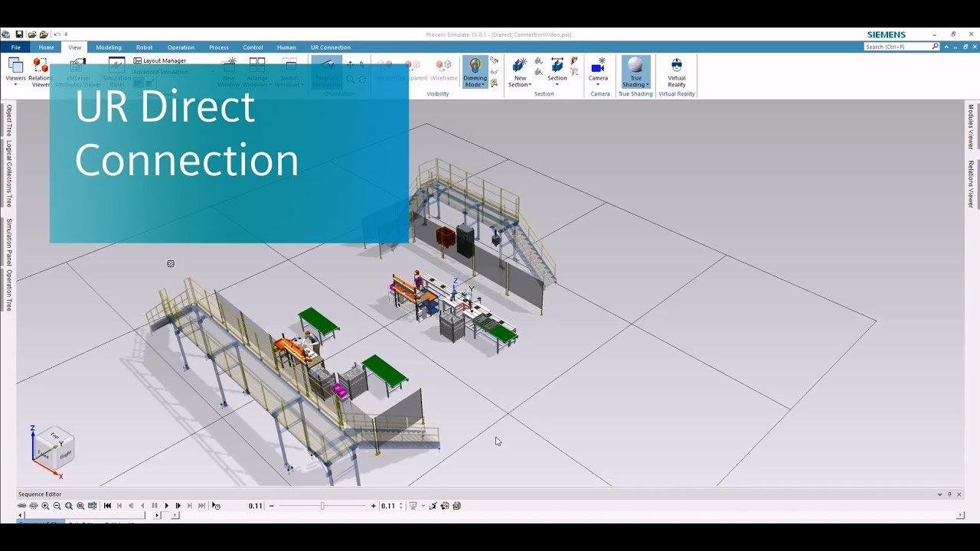The image size is (980, 551).
Task: Click the orange section cut small icon
Action: (574, 60)
